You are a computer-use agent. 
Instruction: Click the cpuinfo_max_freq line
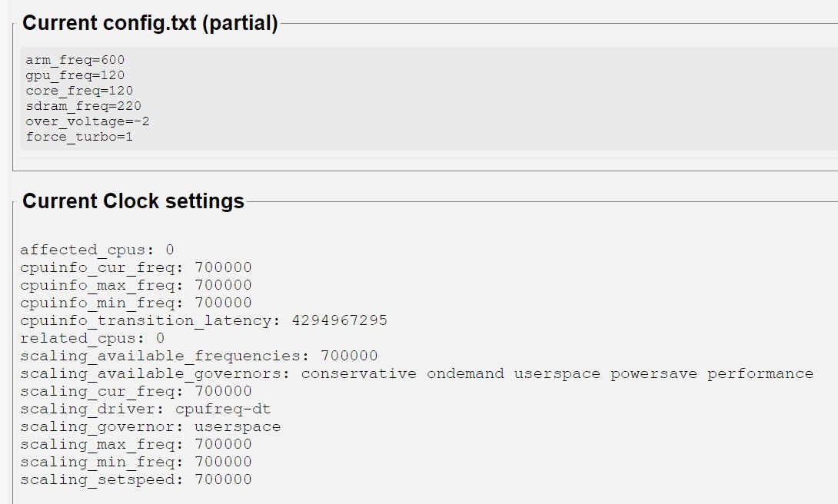click(x=136, y=285)
